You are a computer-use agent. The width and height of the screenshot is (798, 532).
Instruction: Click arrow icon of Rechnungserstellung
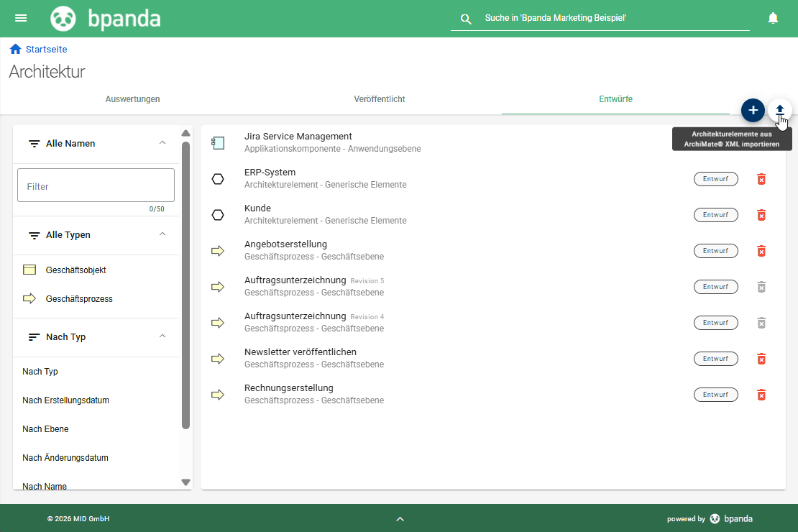point(218,395)
